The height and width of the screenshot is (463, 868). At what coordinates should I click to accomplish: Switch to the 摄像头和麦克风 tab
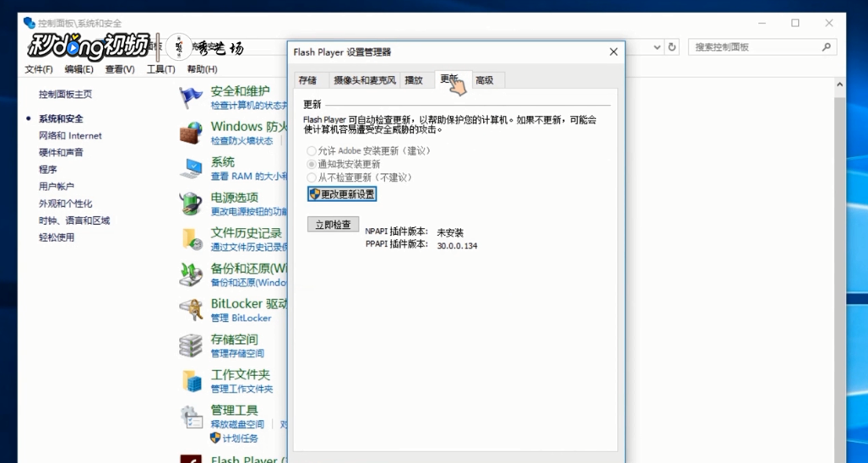click(x=365, y=80)
